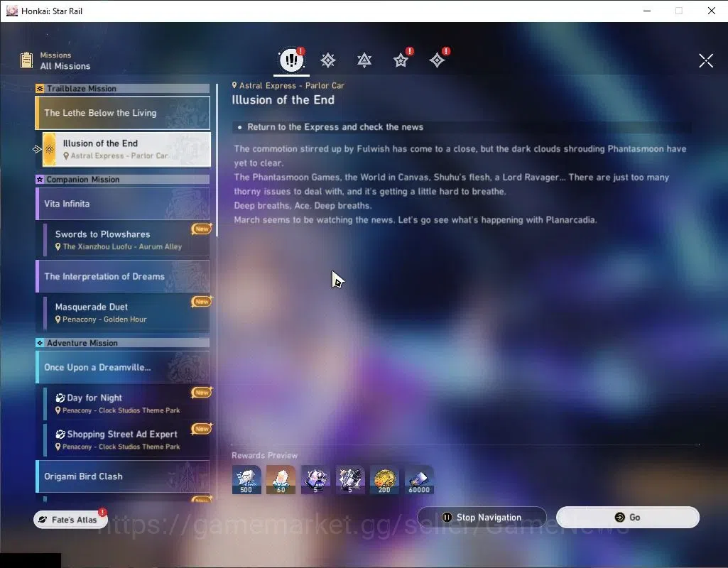Collapse the Once Upon a Dreamville group

pyautogui.click(x=123, y=368)
